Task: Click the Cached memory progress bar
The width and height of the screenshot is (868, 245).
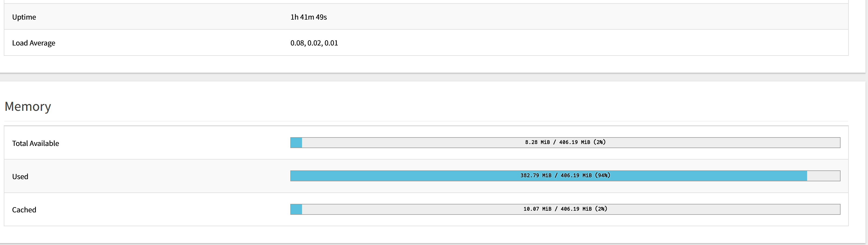Action: (x=565, y=209)
